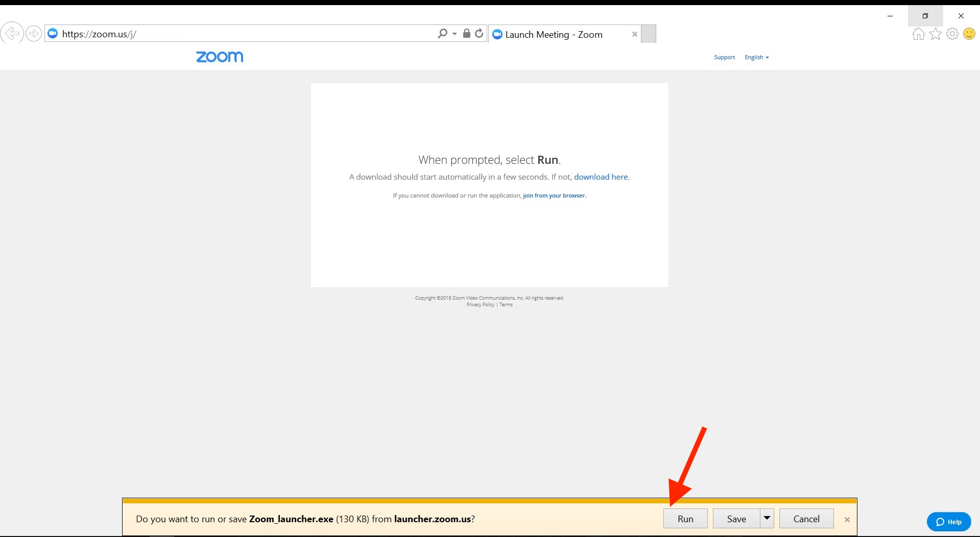
Task: View the security lock icon report
Action: pyautogui.click(x=466, y=34)
